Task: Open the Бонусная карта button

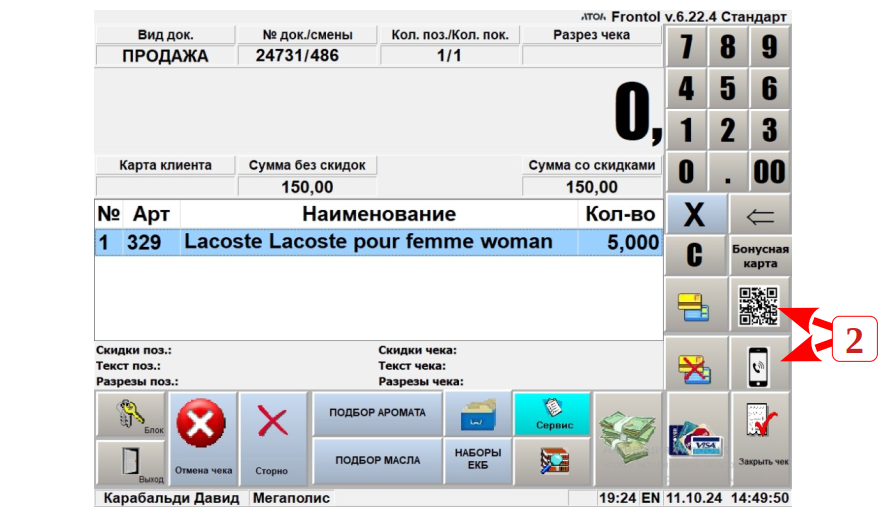Action: coord(760,256)
